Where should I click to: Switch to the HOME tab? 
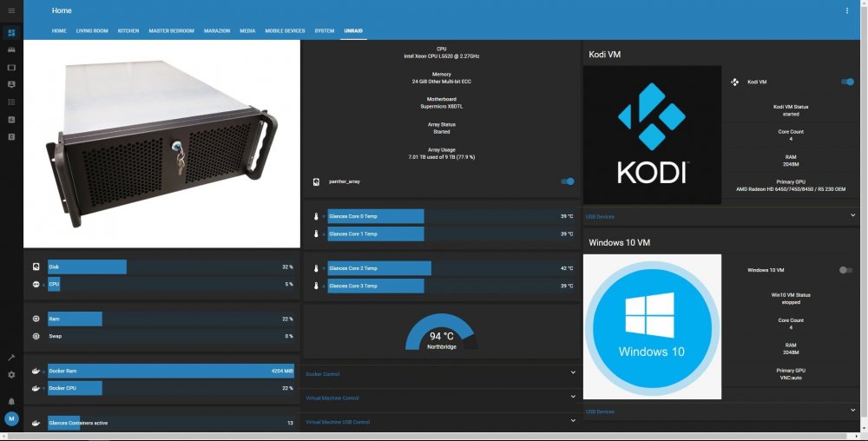click(x=59, y=31)
